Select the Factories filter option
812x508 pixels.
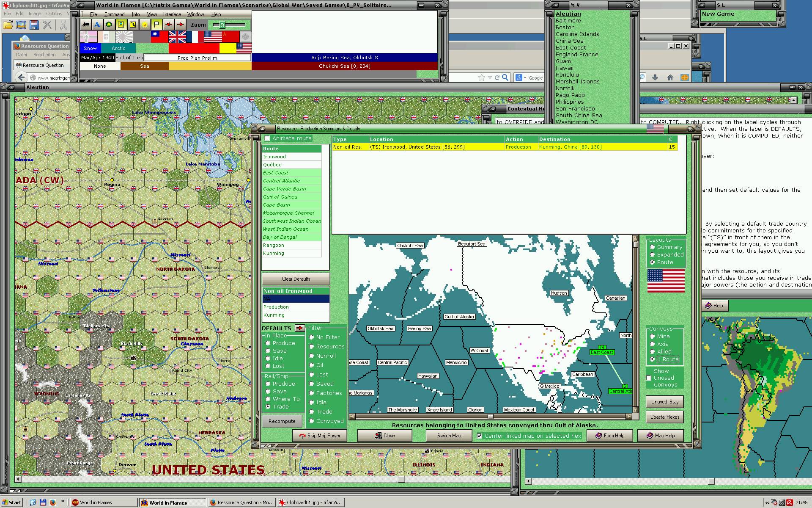312,393
